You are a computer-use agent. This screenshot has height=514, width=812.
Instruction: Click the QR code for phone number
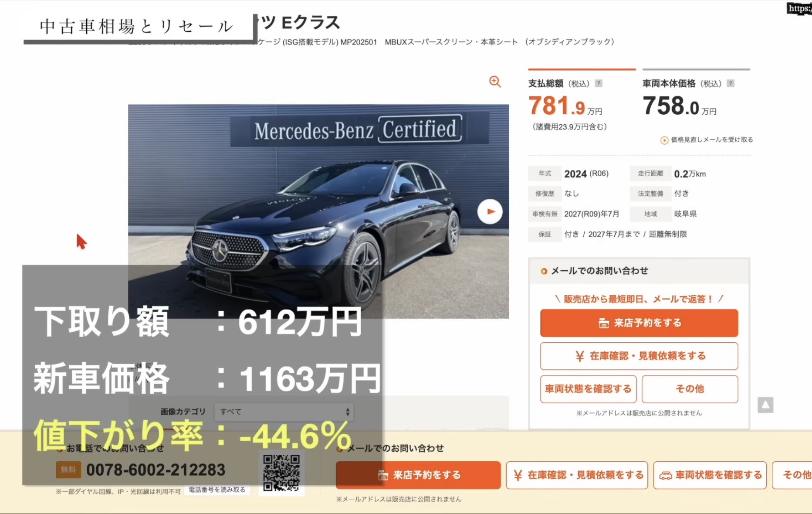[x=281, y=473]
